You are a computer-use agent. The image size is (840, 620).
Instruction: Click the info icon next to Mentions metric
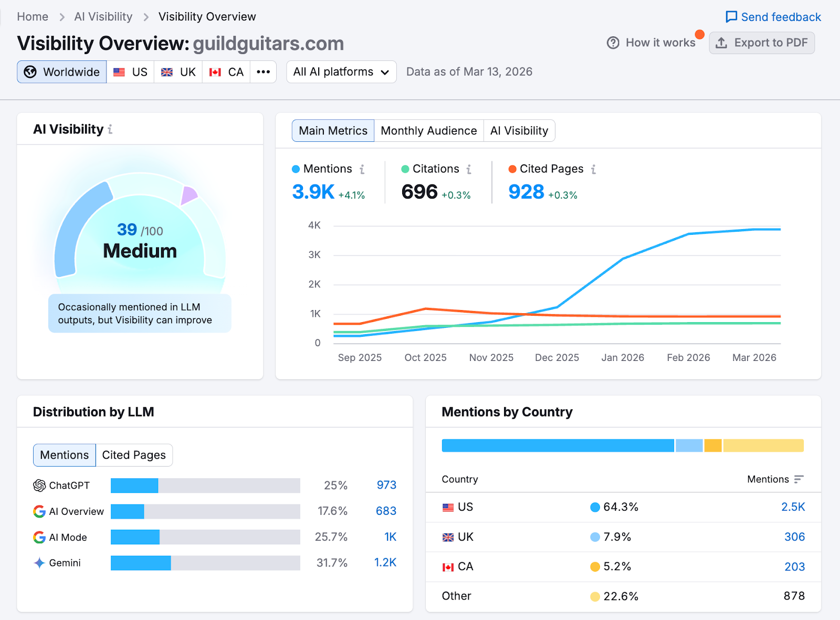[362, 169]
